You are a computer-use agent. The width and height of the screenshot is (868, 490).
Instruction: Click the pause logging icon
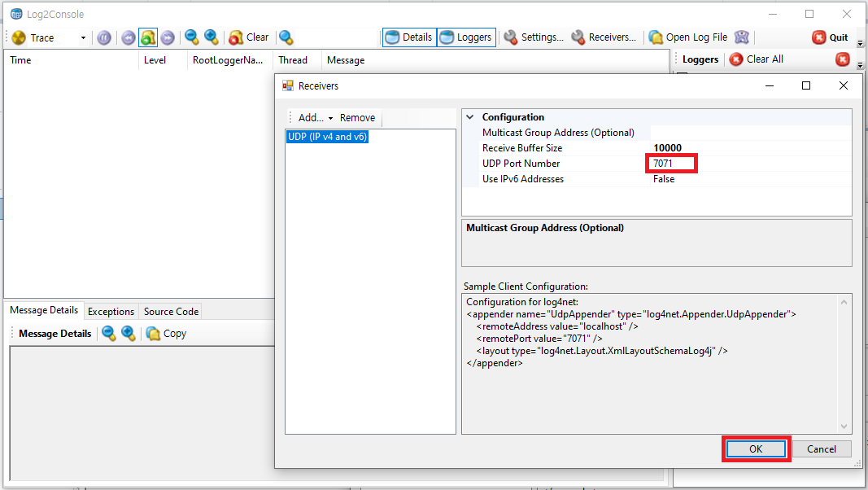(104, 37)
